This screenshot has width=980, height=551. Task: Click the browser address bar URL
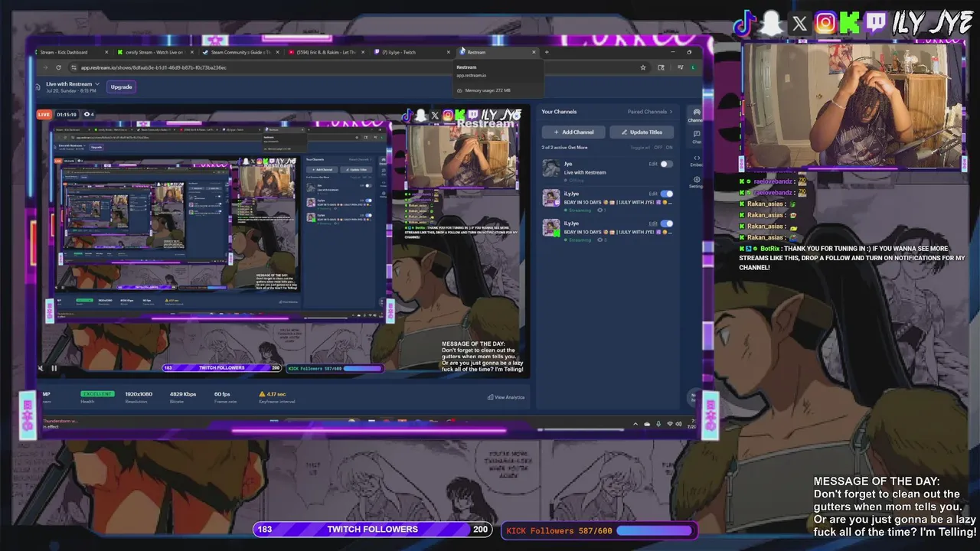pos(154,67)
